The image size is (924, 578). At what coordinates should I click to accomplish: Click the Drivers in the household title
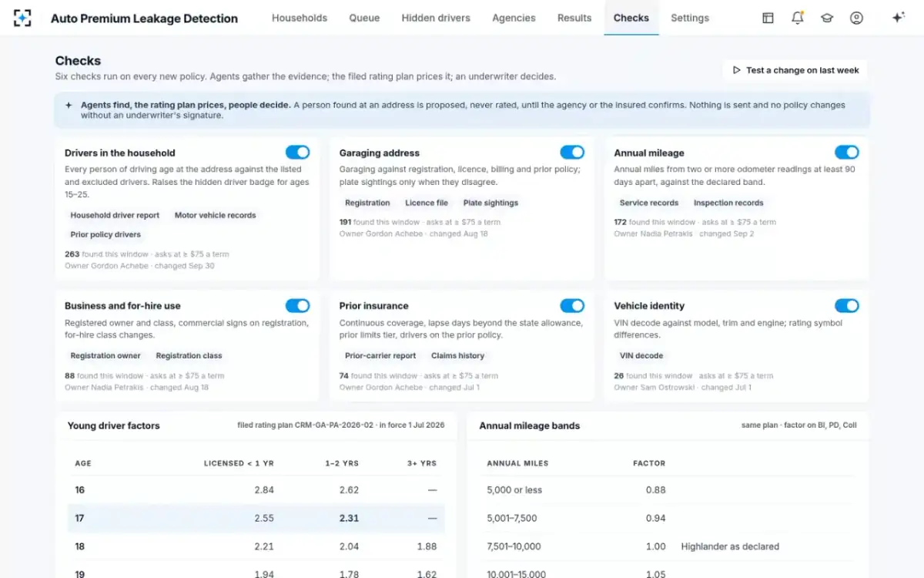pos(120,153)
